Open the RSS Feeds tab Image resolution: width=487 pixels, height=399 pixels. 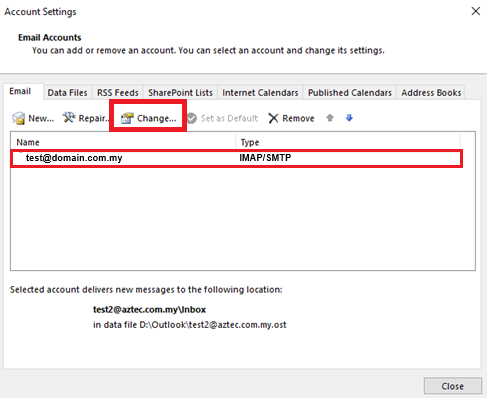click(118, 93)
